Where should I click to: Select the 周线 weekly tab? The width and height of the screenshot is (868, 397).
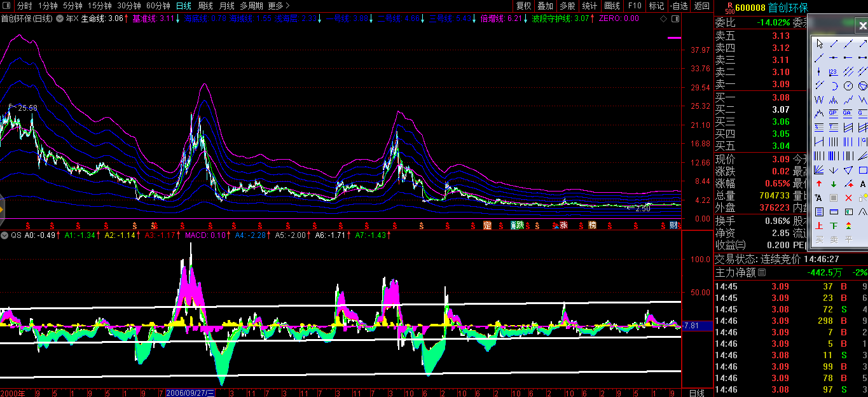point(205,6)
